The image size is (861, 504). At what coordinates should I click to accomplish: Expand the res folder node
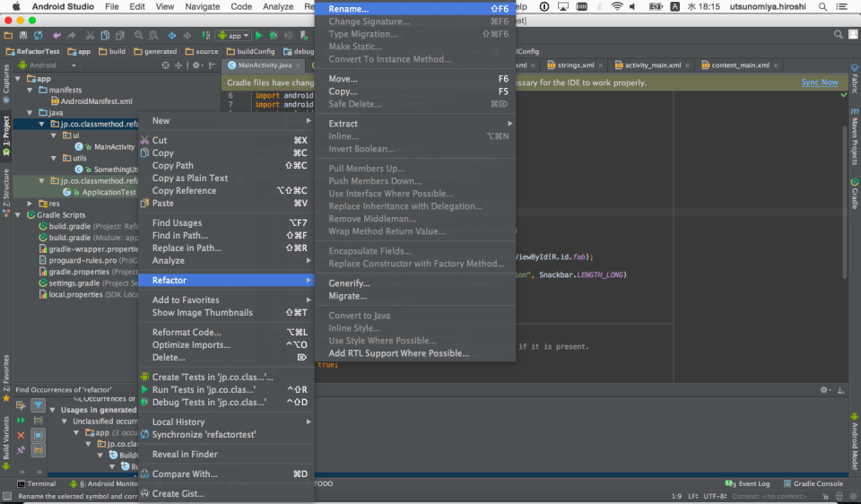point(30,204)
